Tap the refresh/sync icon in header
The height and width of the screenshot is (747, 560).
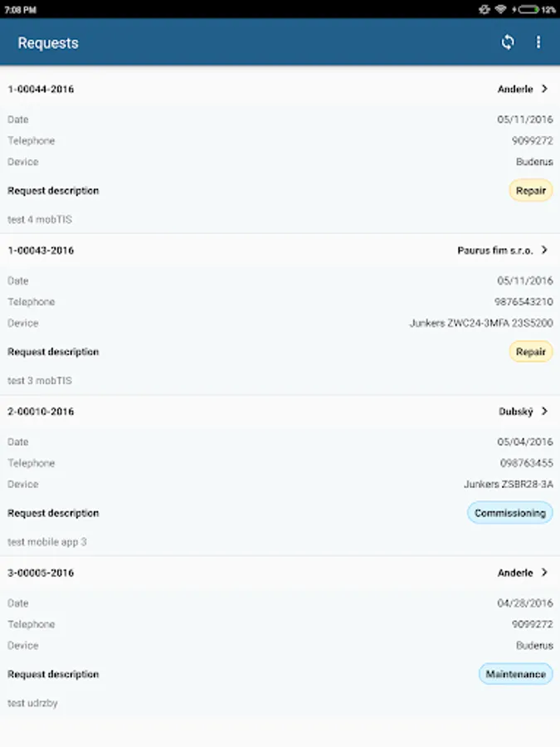pos(508,42)
